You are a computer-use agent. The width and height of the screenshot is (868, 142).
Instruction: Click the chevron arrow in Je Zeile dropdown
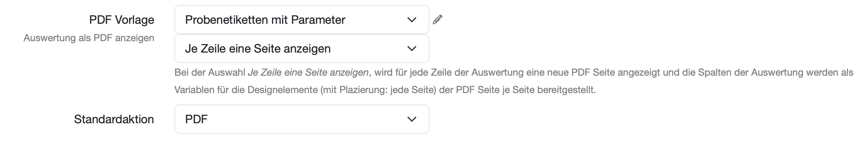tap(412, 49)
